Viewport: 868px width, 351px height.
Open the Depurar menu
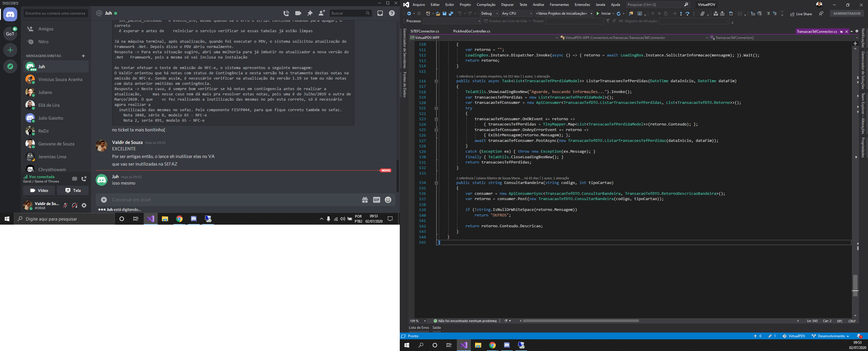tap(507, 5)
